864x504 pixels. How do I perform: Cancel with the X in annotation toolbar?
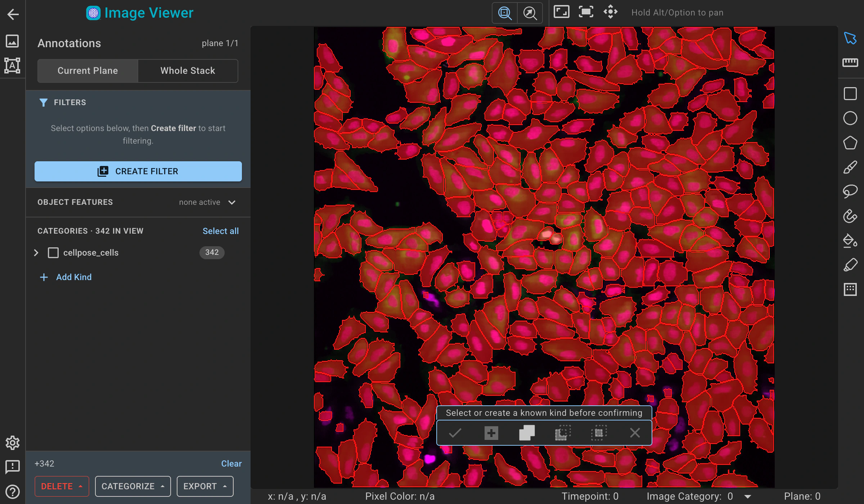pyautogui.click(x=635, y=433)
